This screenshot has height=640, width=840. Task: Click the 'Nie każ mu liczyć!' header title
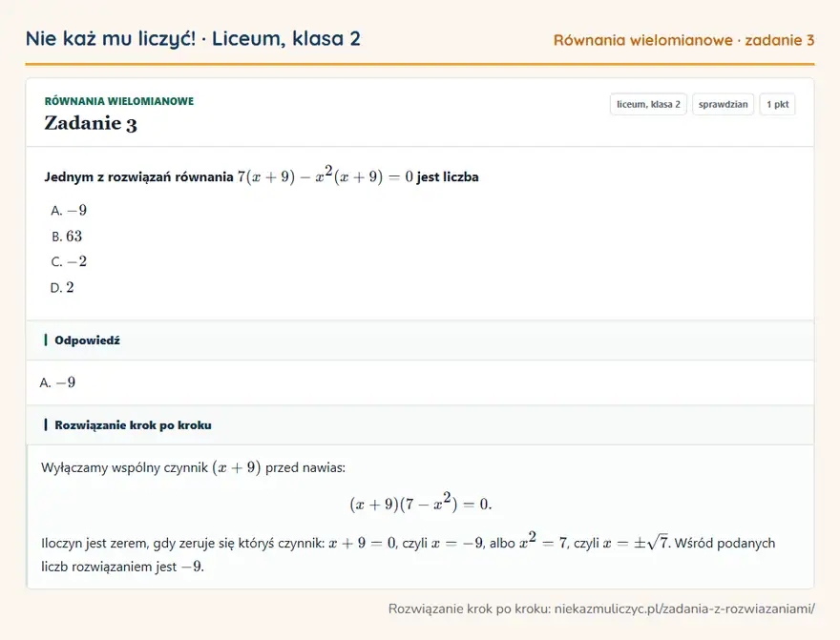[x=193, y=38]
